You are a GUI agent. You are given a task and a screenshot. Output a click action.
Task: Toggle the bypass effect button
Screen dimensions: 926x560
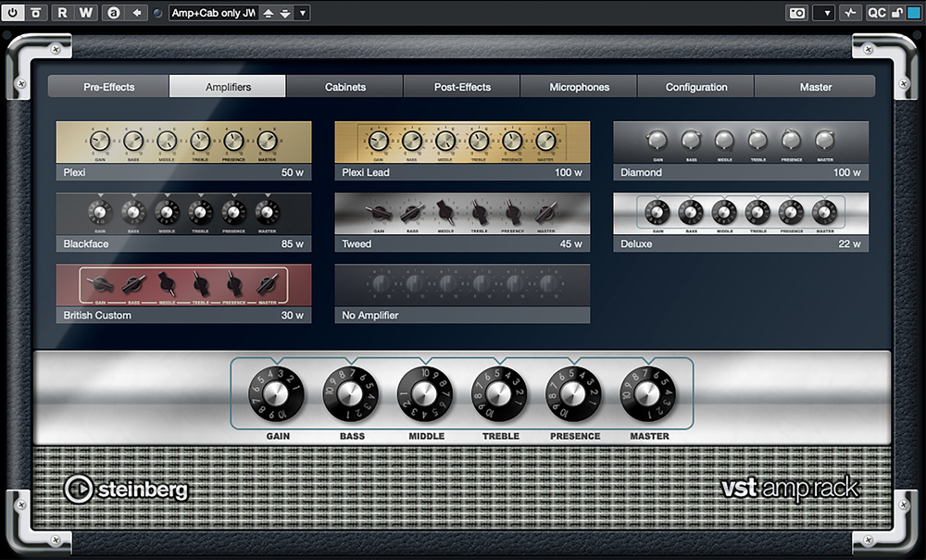click(35, 13)
